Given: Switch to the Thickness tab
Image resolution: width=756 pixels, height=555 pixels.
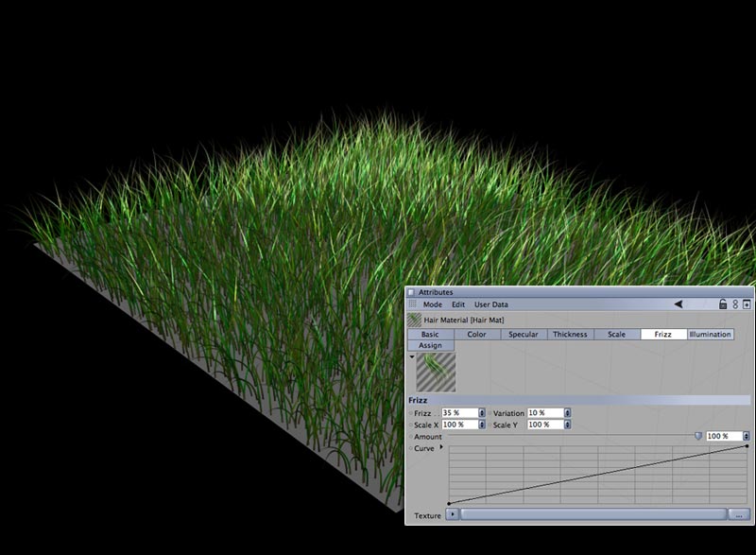Looking at the screenshot, I should click(x=570, y=335).
